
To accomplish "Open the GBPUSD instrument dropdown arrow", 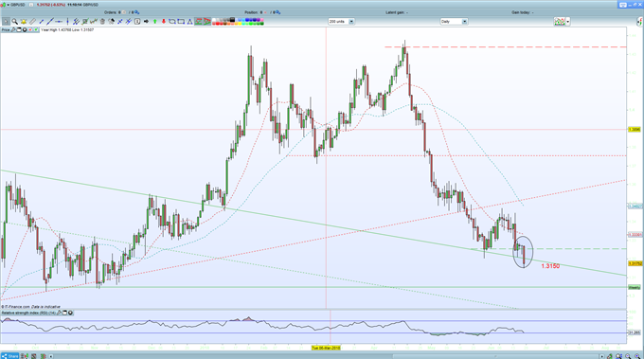I will click(8, 5).
